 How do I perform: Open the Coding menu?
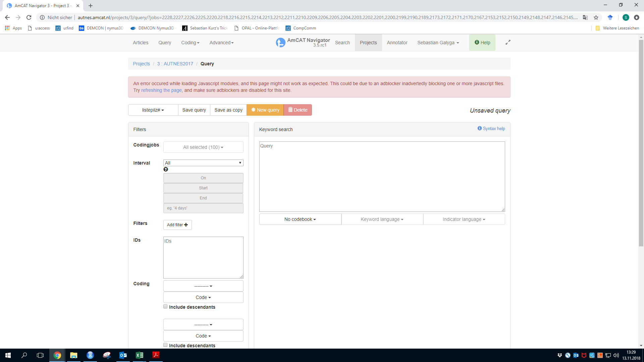point(190,43)
